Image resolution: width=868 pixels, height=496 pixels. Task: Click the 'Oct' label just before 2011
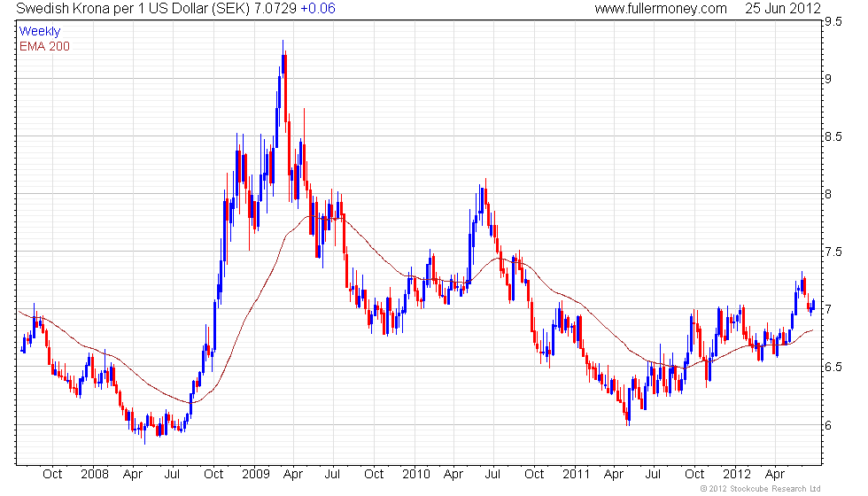click(x=534, y=475)
